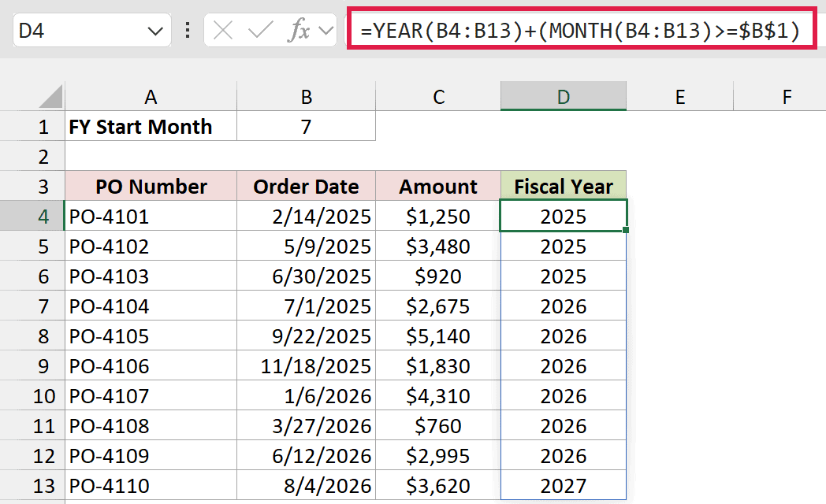This screenshot has width=826, height=504.
Task: Open Insert Function via the fx icon
Action: (x=299, y=30)
